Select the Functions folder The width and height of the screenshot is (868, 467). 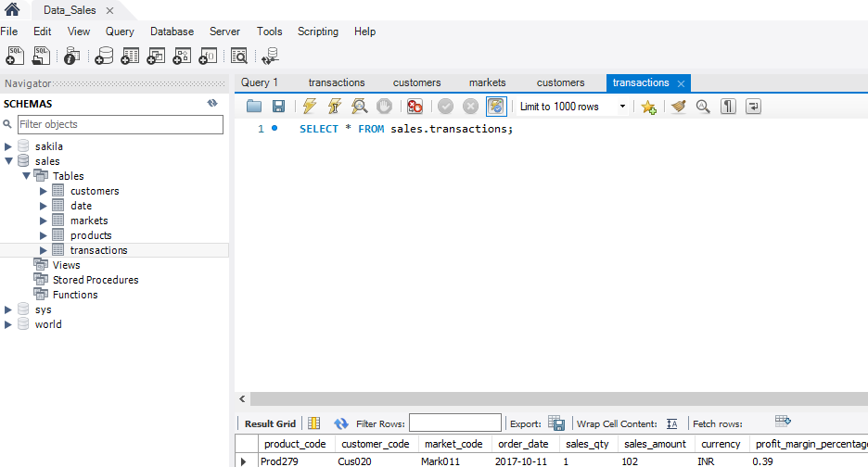point(75,295)
